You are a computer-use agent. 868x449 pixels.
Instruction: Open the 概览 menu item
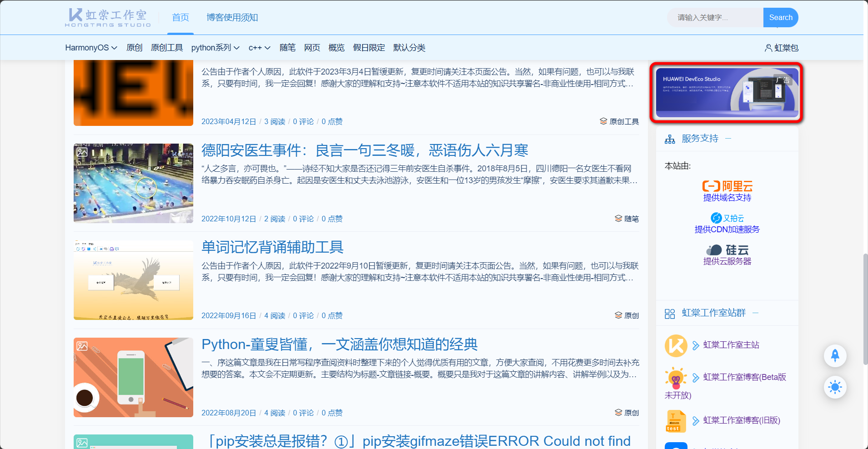pyautogui.click(x=336, y=48)
